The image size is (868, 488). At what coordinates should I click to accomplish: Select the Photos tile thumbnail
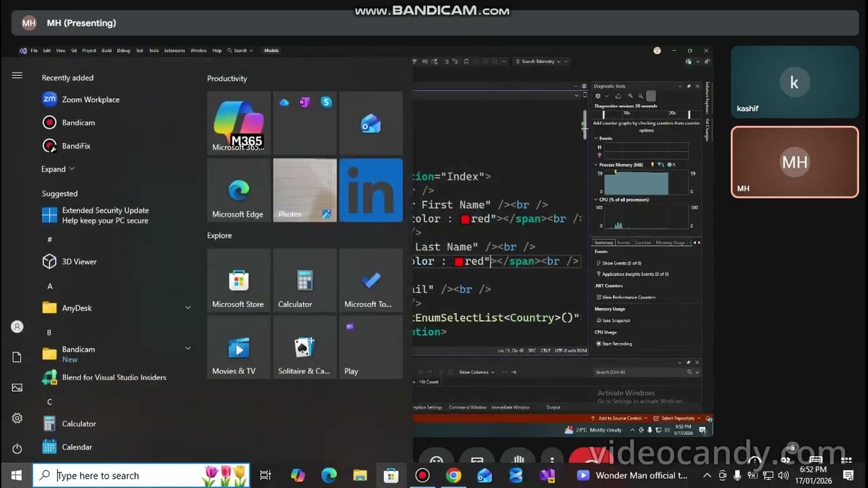pos(304,190)
